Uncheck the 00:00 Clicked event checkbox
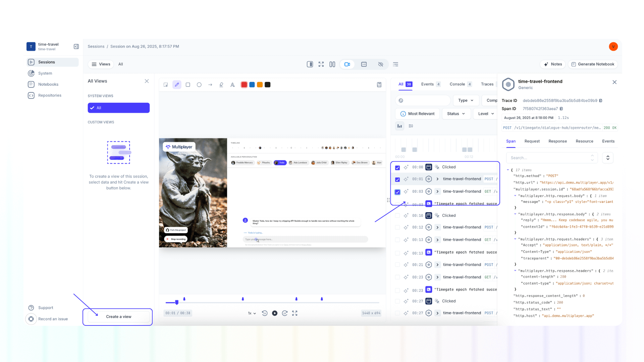 (x=397, y=168)
